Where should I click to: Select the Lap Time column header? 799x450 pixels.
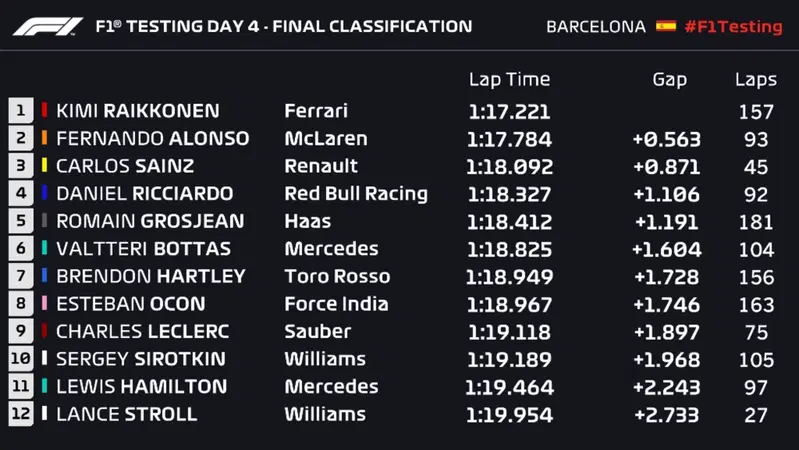(x=510, y=80)
